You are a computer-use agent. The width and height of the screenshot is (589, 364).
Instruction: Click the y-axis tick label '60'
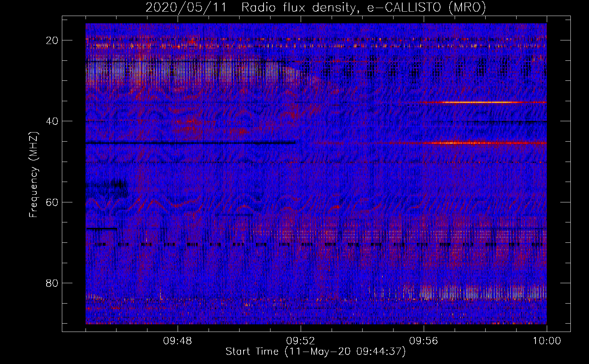click(52, 202)
